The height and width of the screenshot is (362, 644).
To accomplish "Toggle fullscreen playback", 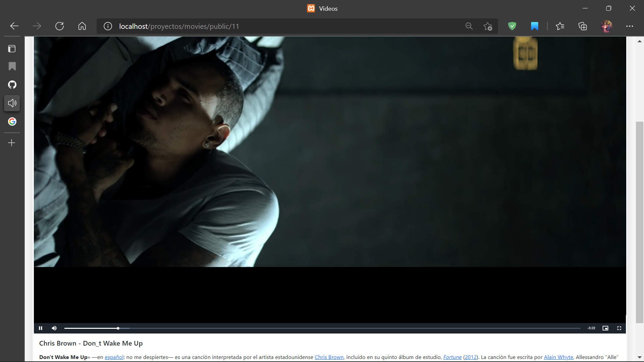I will click(x=619, y=328).
